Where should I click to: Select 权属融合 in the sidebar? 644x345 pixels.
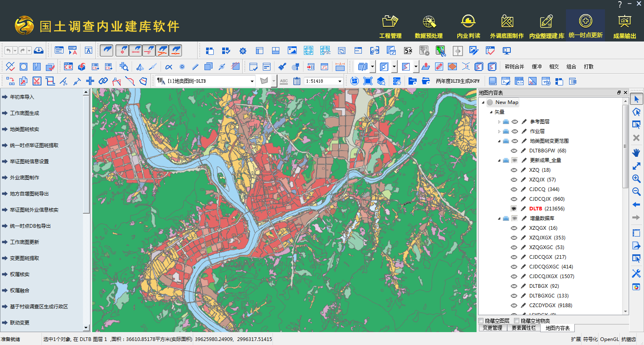[20, 290]
